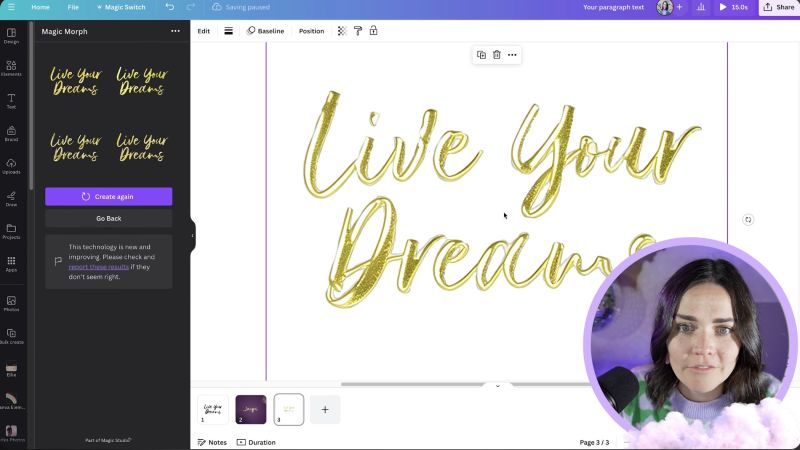Open the Notes panel
Screen dimensions: 800x450
212,442
